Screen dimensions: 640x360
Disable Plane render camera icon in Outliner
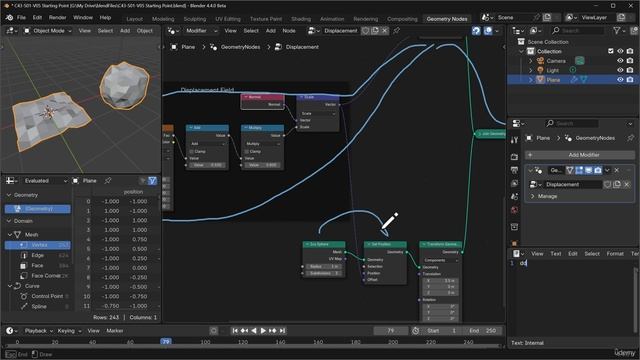pyautogui.click(x=630, y=80)
